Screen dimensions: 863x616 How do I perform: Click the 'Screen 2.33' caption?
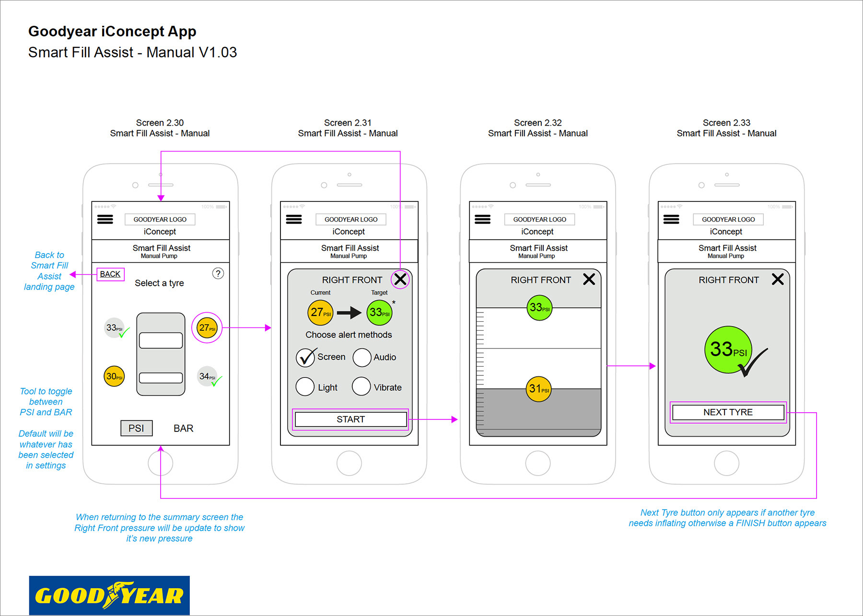pyautogui.click(x=726, y=123)
